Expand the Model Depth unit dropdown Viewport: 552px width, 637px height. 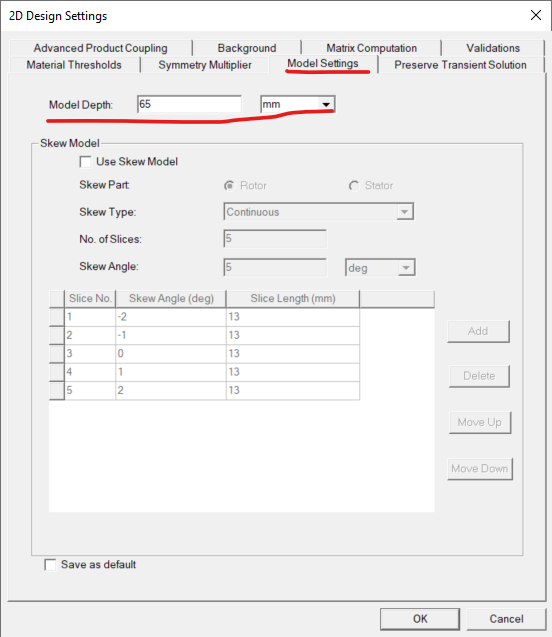[297, 104]
